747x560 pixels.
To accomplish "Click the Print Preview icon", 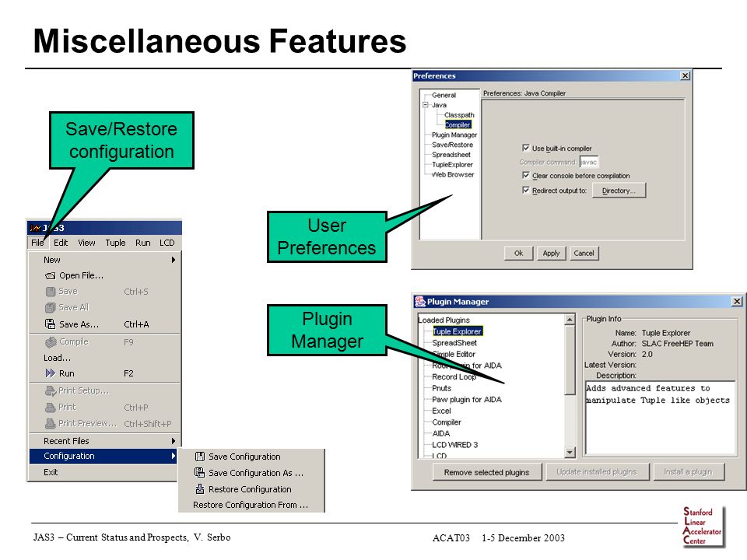I will (x=50, y=423).
